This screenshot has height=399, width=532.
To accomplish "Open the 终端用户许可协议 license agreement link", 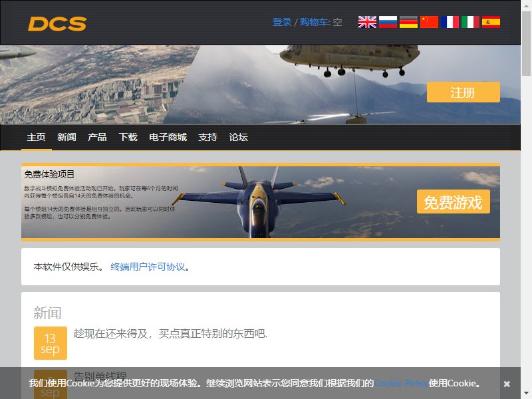I will pos(148,267).
